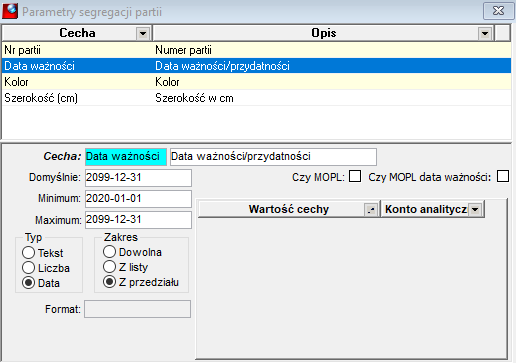Open the Cecha column dropdown arrow
This screenshot has height=363, width=516.
tap(143, 33)
